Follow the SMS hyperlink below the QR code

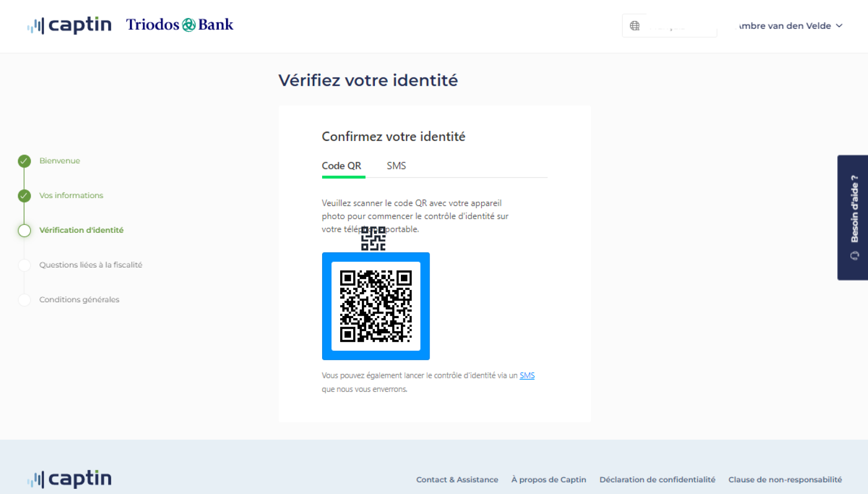[527, 375]
